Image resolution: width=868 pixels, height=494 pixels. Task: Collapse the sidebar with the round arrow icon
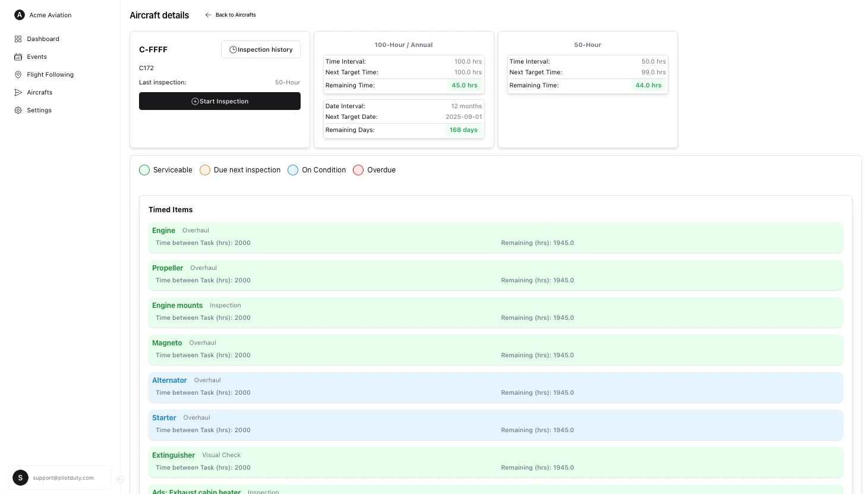[120, 479]
